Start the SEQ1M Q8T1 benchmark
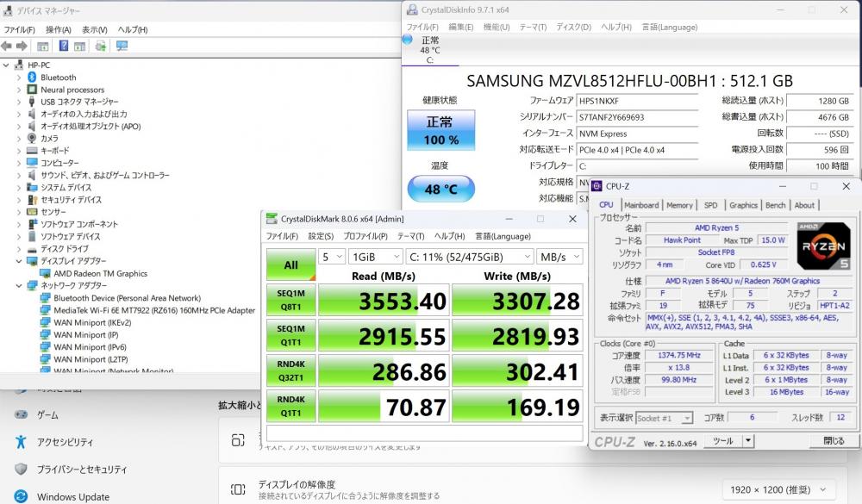This screenshot has height=504, width=862. click(290, 300)
